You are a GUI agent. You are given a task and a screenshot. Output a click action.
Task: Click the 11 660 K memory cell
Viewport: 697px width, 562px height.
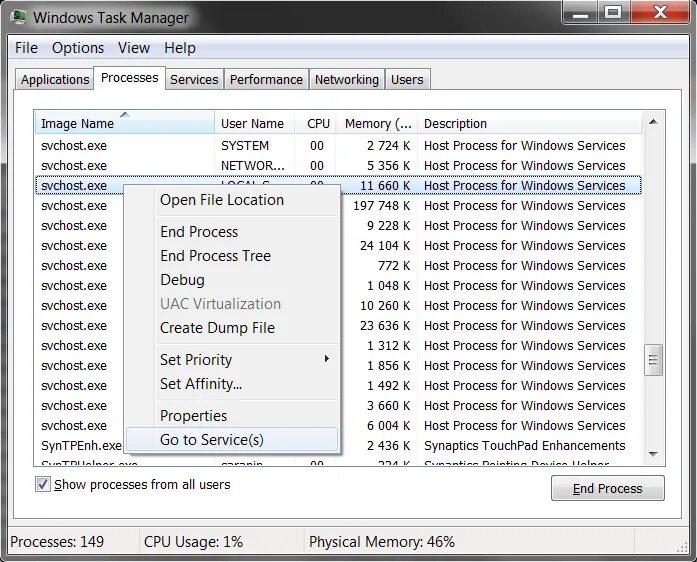pyautogui.click(x=385, y=186)
